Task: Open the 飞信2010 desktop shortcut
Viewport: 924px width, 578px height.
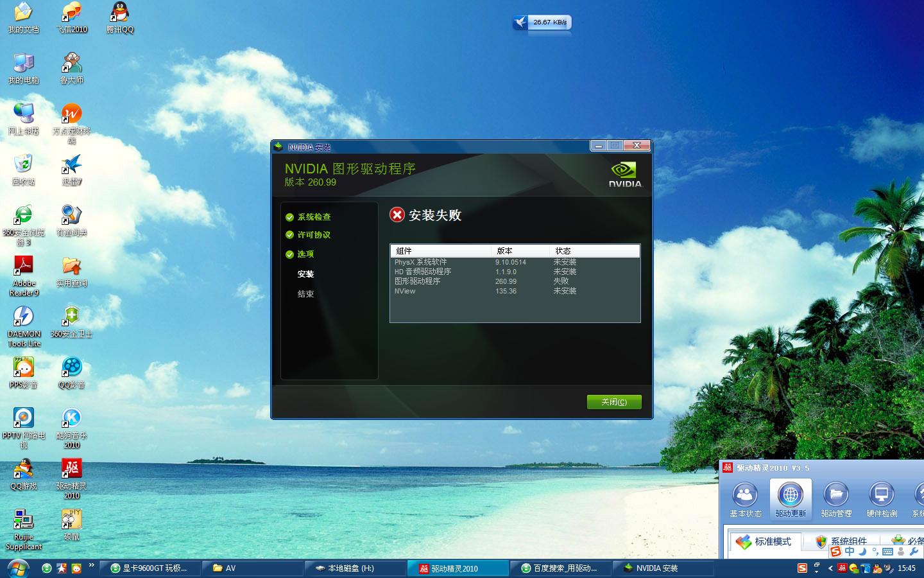Action: click(71, 17)
